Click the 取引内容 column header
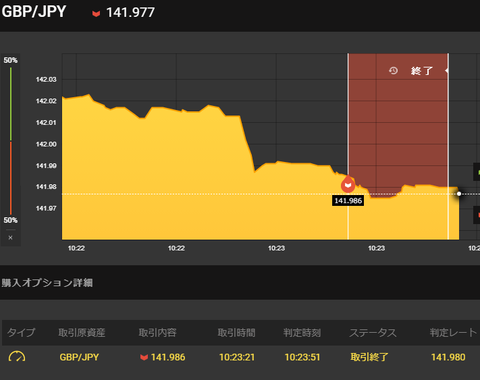The width and height of the screenshot is (480, 380). [x=157, y=332]
